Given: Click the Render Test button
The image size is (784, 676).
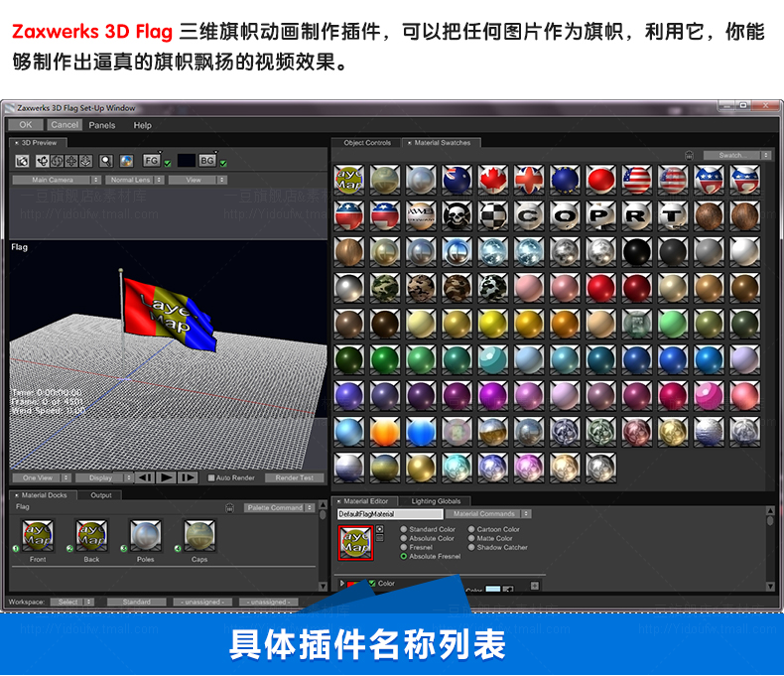Looking at the screenshot, I should coord(294,477).
